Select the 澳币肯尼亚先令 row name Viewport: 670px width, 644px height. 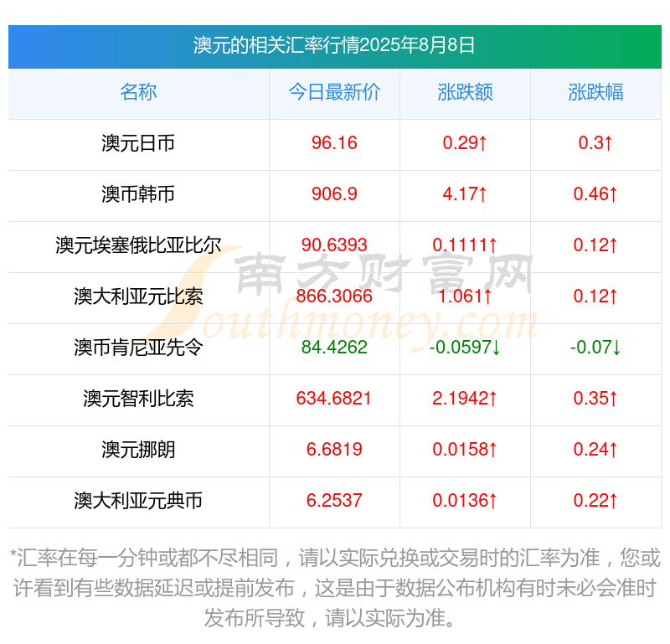[x=138, y=348]
